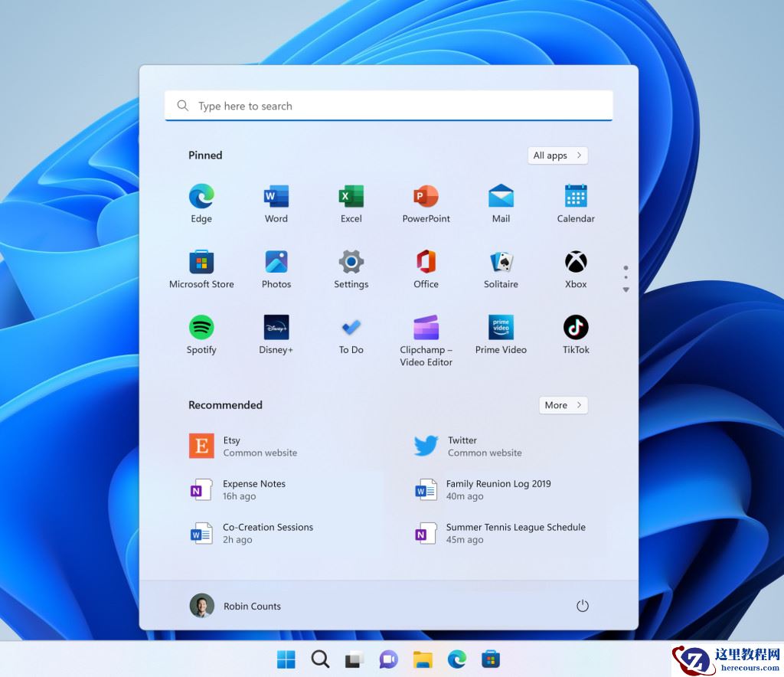Screen dimensions: 784x677
Task: Open File Explorer from the taskbar
Action: (x=423, y=658)
